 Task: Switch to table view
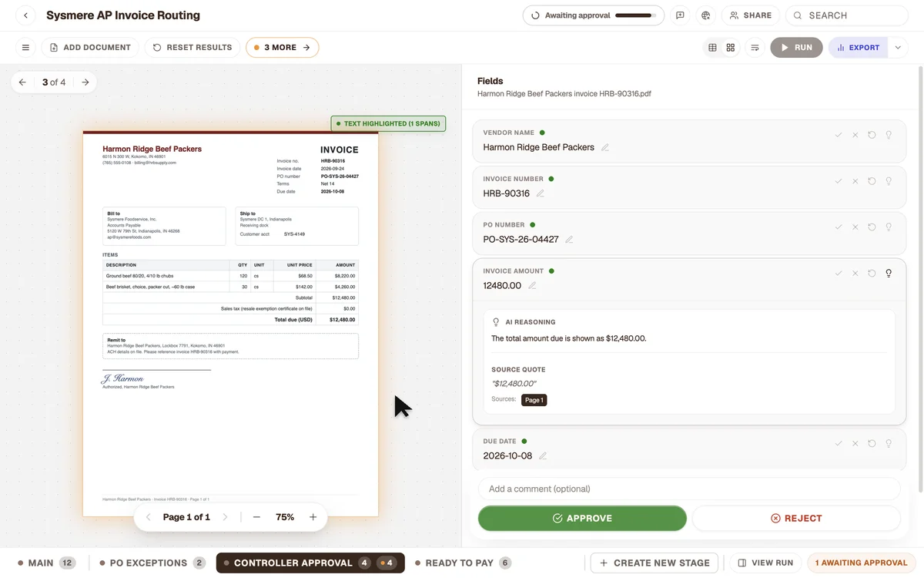[x=713, y=48]
